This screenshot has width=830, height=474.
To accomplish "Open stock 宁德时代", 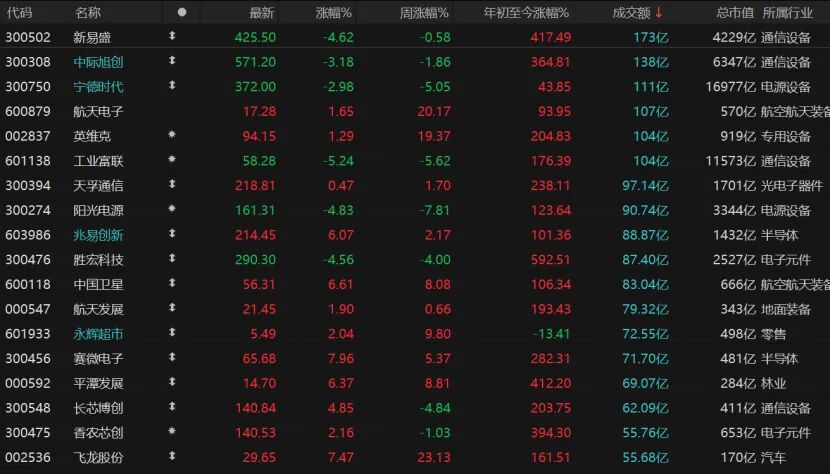I will (x=98, y=87).
